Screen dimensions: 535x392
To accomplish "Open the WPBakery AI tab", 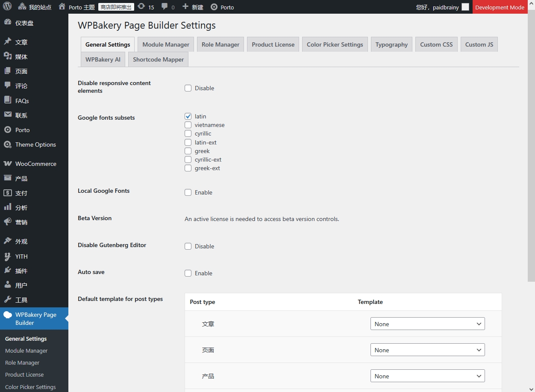I will tap(103, 59).
